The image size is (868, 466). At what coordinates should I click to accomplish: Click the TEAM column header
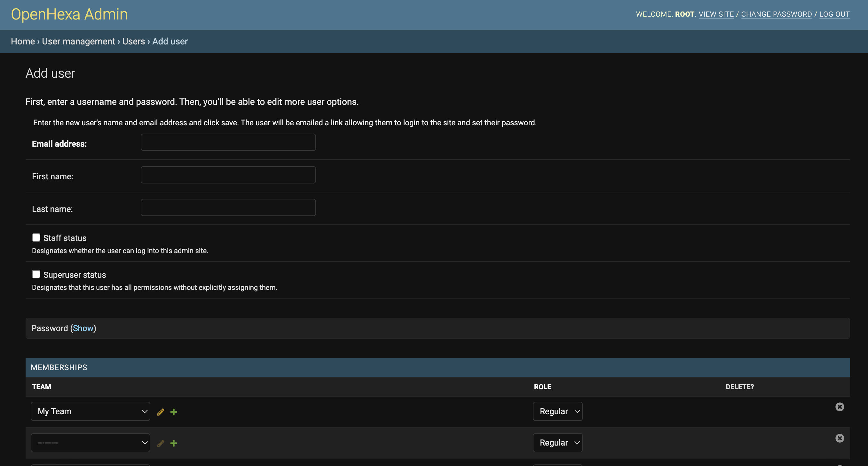pyautogui.click(x=42, y=387)
